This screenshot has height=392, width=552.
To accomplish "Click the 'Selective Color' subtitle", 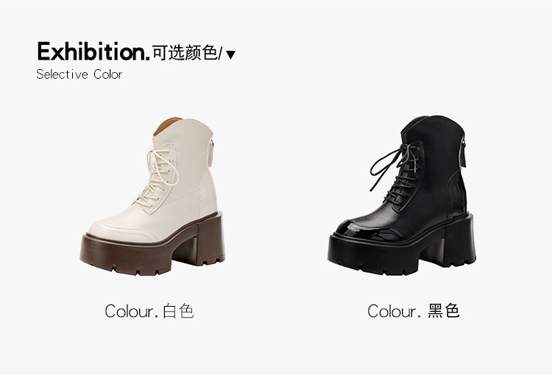I will point(79,74).
